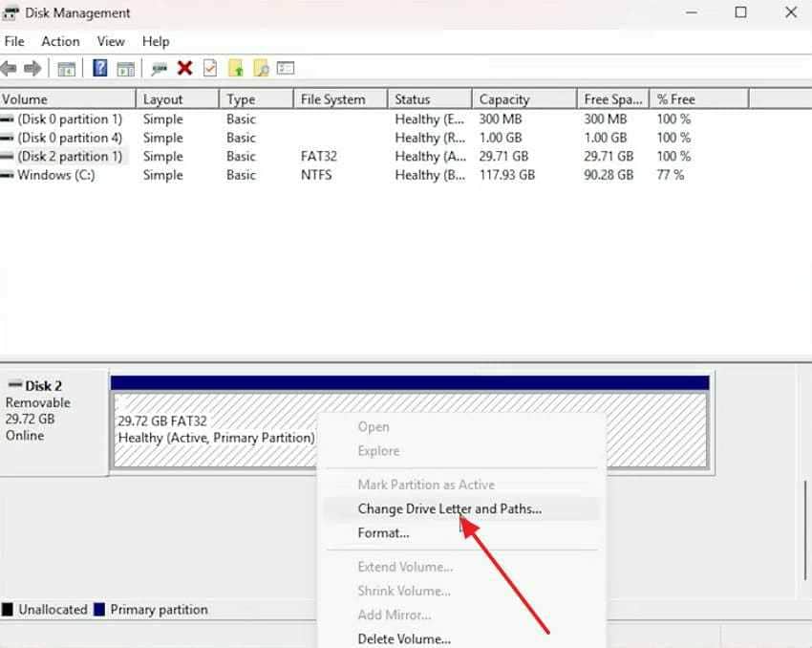Click the list settings toolbar icon

[x=286, y=68]
